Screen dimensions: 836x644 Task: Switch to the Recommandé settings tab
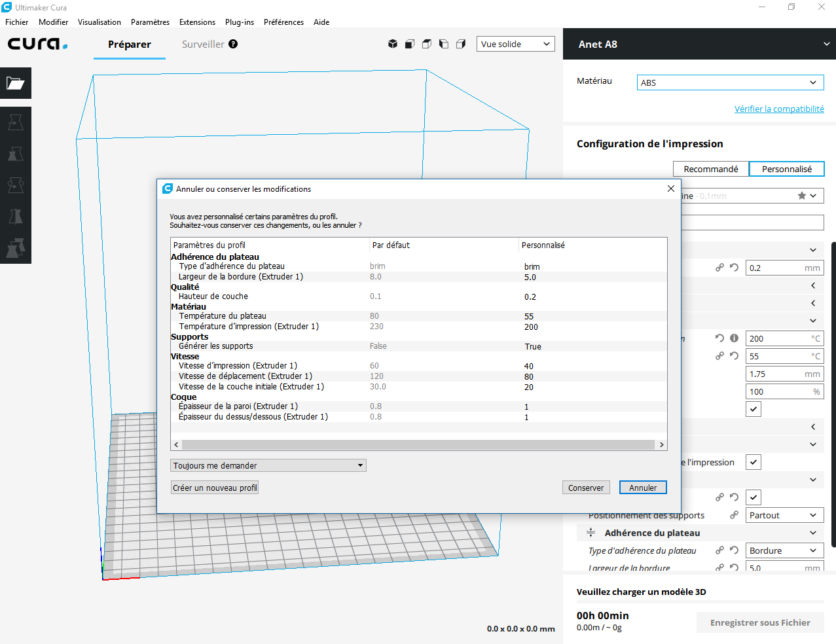pyautogui.click(x=710, y=169)
